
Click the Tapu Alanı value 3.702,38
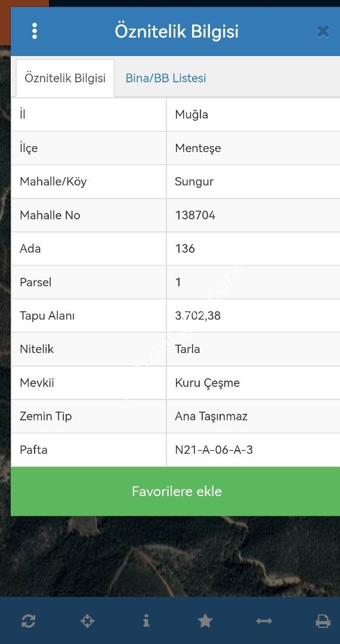[198, 315]
